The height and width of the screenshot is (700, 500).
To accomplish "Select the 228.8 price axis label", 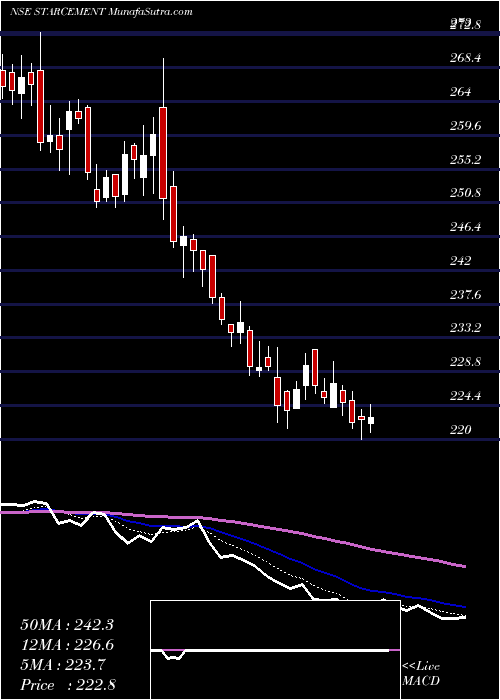I will (464, 362).
